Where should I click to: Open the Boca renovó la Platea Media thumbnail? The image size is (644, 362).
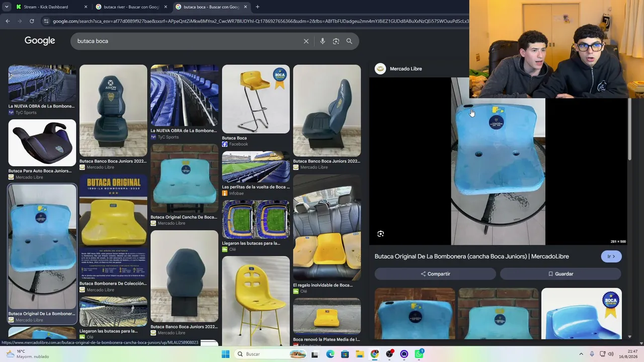tap(327, 316)
